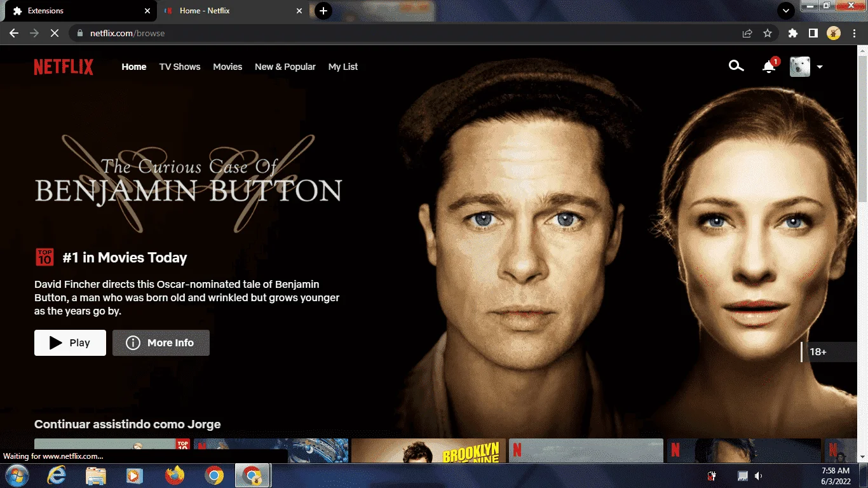
Task: Click the polar bear profile avatar
Action: [800, 67]
